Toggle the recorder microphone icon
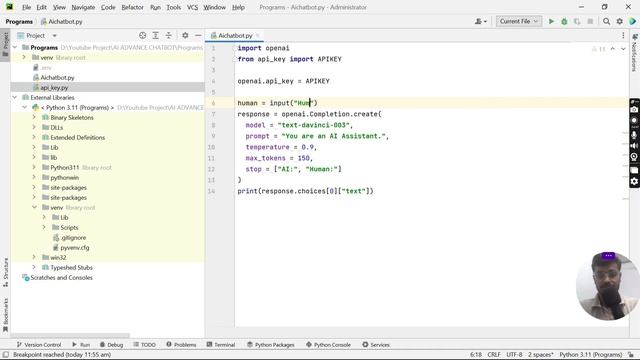 point(634,134)
